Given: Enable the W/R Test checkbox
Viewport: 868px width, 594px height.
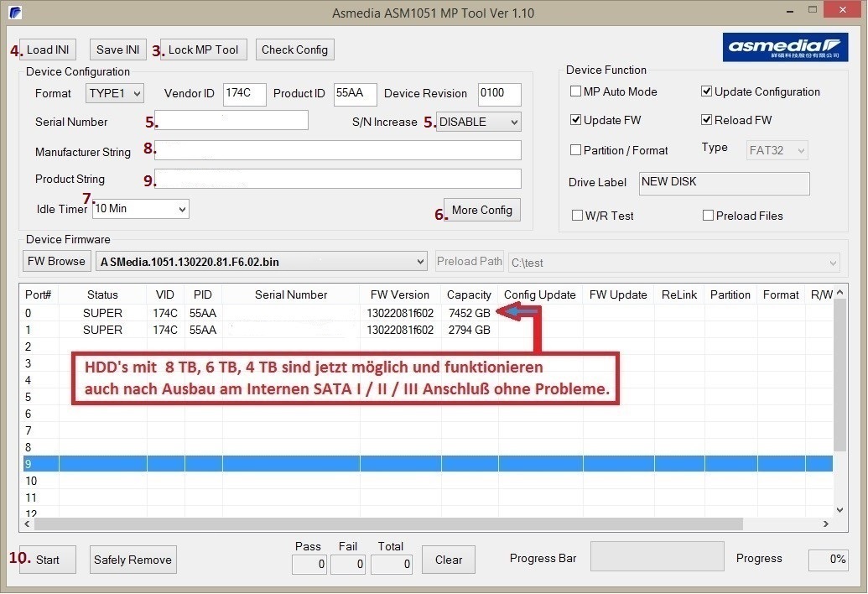Looking at the screenshot, I should click(577, 216).
